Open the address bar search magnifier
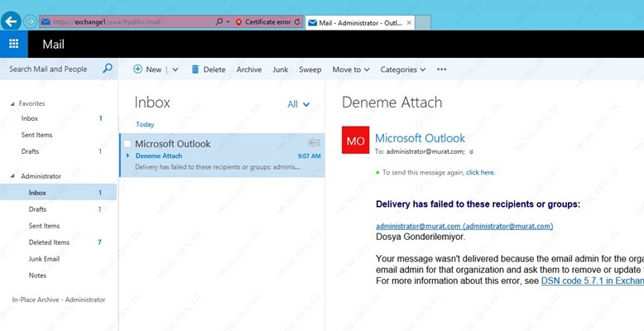Viewport: 644px width, 331px height. pos(219,22)
